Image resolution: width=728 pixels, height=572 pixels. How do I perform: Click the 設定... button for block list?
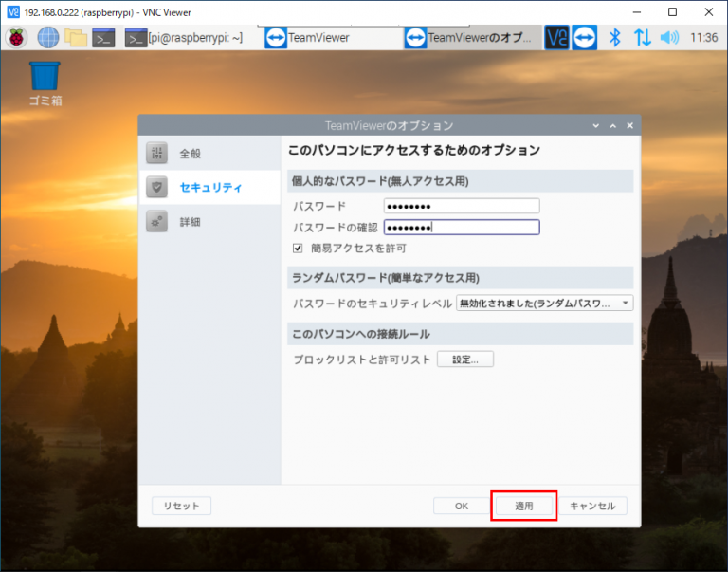pos(465,360)
